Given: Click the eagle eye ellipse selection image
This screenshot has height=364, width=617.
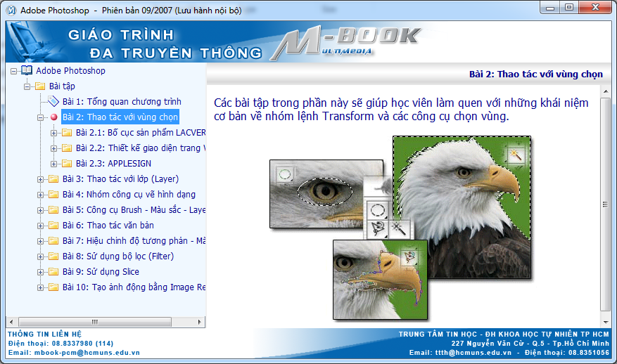Looking at the screenshot, I should point(326,194).
